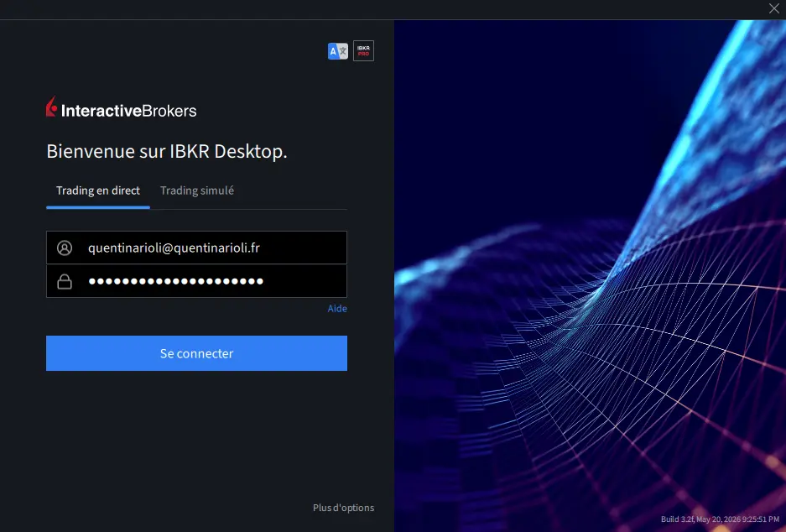Click the padlock icon in password field
The image size is (786, 532).
(x=64, y=281)
